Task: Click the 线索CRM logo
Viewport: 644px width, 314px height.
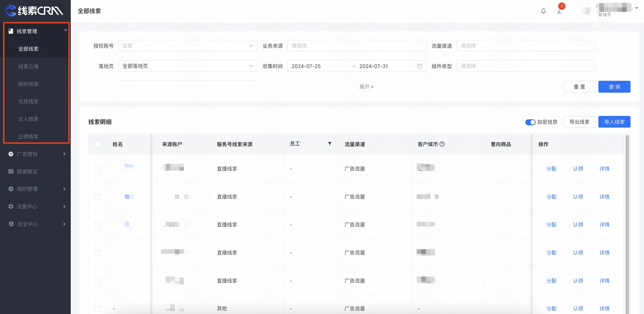Action: [x=35, y=11]
